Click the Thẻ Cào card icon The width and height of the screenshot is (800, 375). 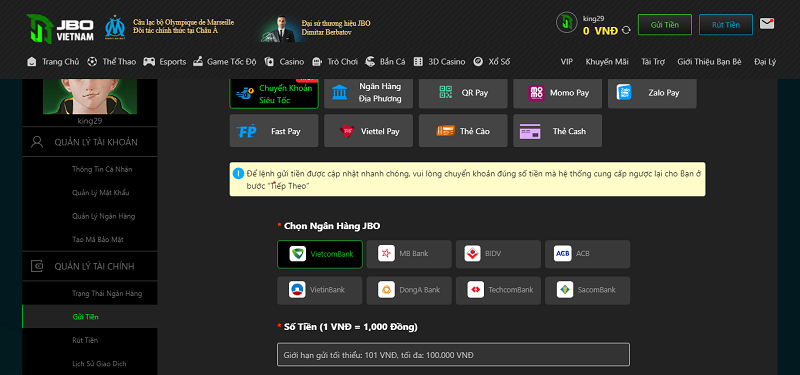click(445, 131)
